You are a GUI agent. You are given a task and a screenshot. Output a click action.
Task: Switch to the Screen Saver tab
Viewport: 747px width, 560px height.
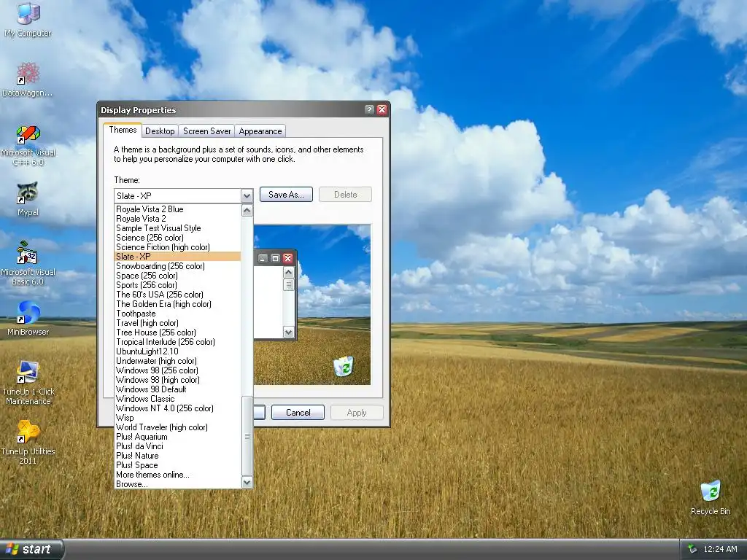(206, 131)
